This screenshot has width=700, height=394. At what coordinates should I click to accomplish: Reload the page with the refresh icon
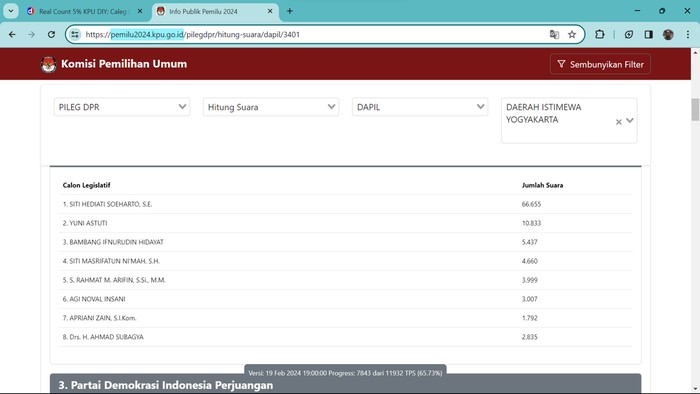[x=51, y=34]
